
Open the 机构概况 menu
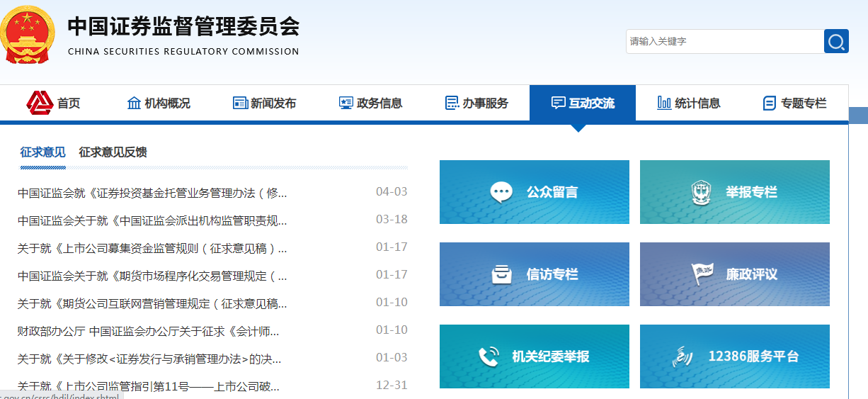click(168, 103)
